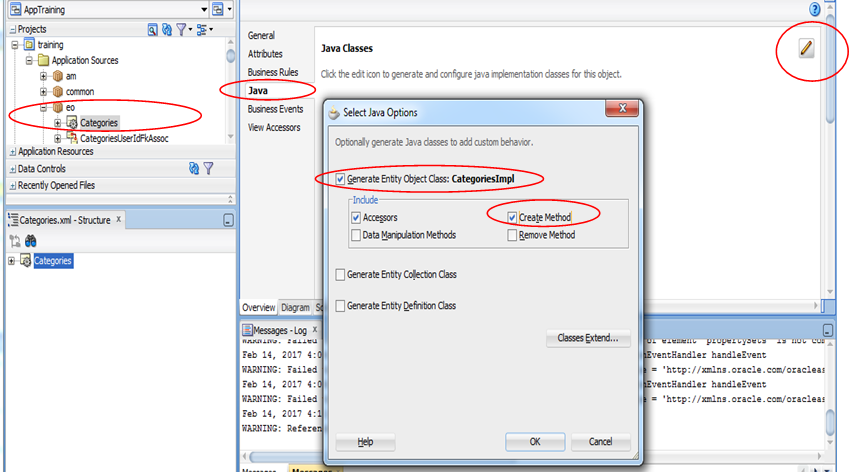Minimize the Structure panel with its corner icon
The width and height of the screenshot is (849, 472).
pyautogui.click(x=228, y=220)
